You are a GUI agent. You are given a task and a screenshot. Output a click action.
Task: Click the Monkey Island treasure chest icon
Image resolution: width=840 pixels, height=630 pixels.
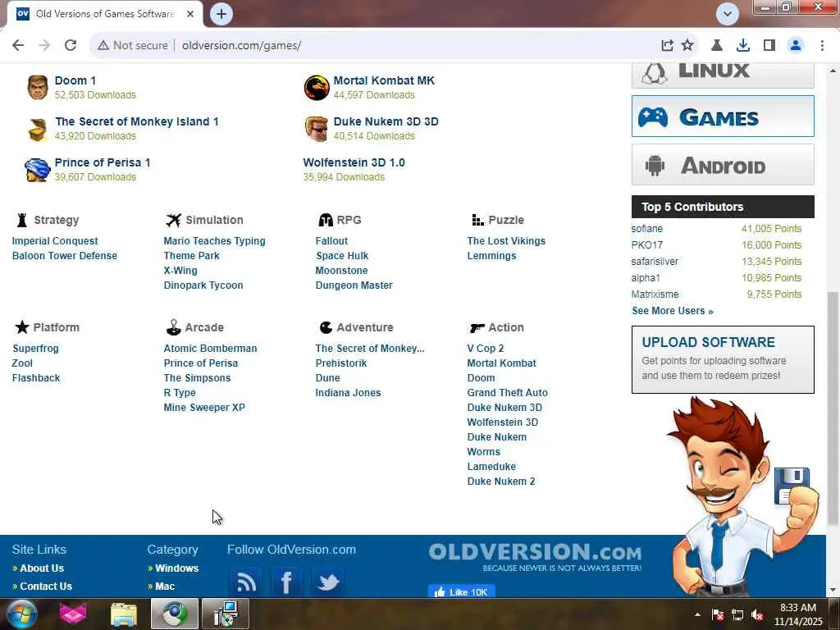(38, 129)
